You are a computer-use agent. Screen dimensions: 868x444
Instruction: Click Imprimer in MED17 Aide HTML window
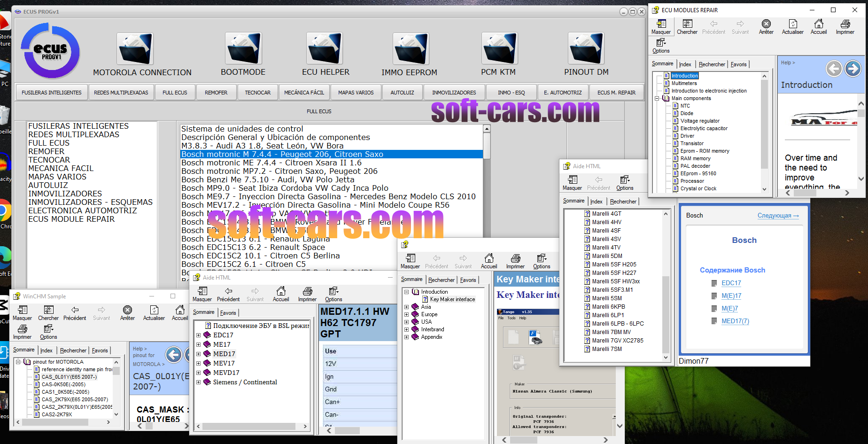click(x=307, y=294)
